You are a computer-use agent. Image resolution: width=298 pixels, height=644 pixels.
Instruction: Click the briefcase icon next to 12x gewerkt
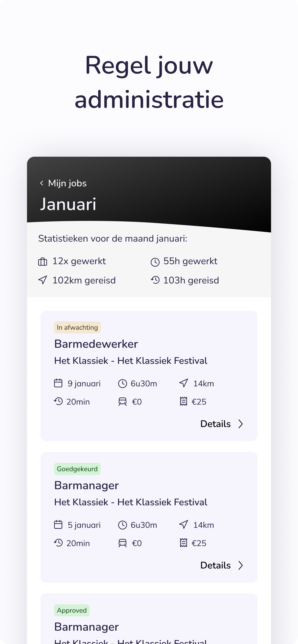tap(42, 262)
